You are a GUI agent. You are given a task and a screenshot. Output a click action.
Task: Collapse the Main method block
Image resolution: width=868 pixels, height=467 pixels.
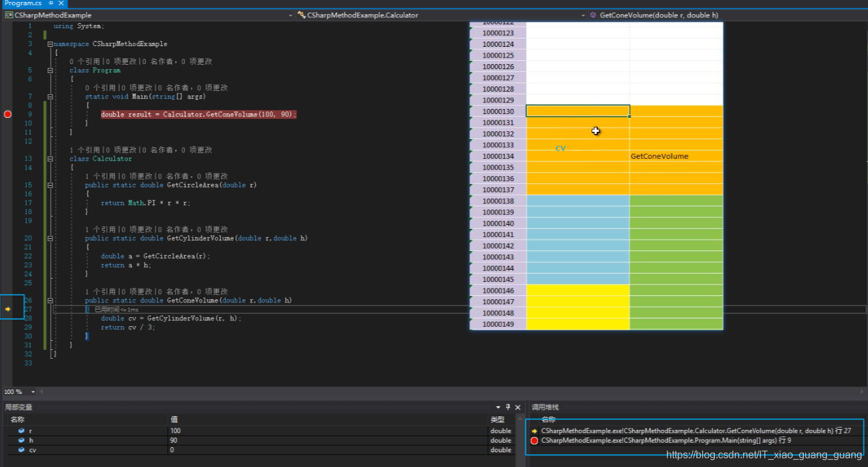point(50,97)
